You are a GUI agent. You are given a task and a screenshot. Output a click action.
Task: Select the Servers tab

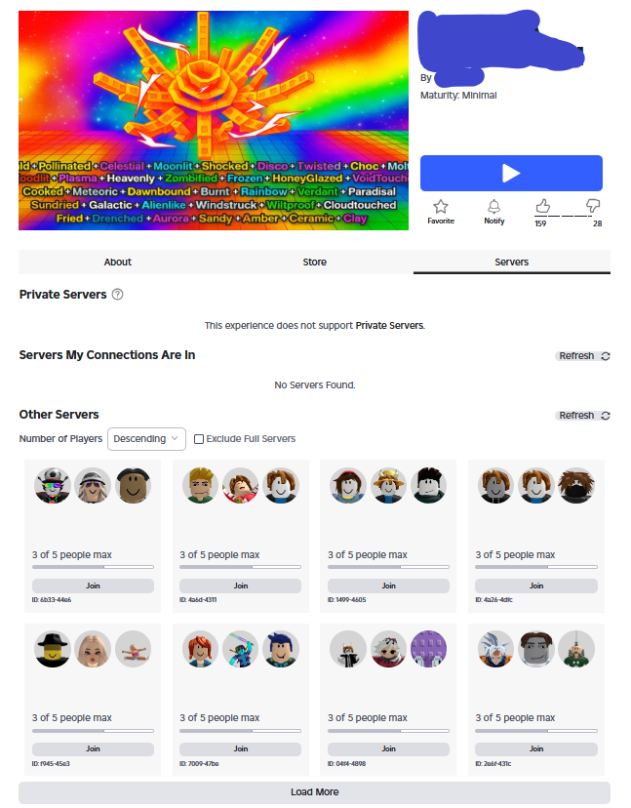point(511,262)
